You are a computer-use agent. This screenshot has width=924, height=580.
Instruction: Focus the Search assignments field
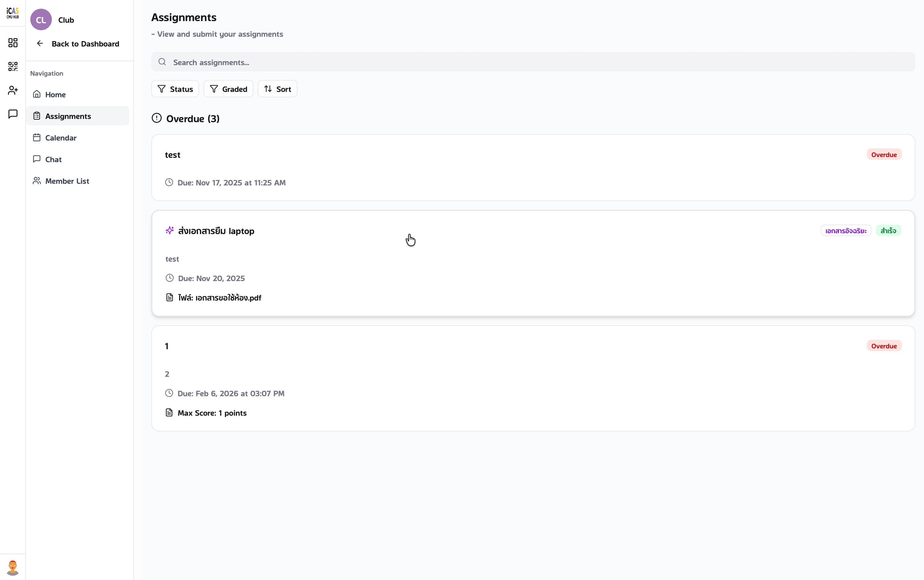[x=533, y=62]
